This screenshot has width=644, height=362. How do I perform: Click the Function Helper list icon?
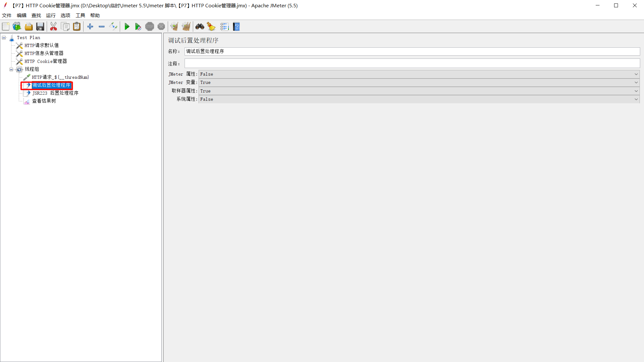click(x=224, y=27)
